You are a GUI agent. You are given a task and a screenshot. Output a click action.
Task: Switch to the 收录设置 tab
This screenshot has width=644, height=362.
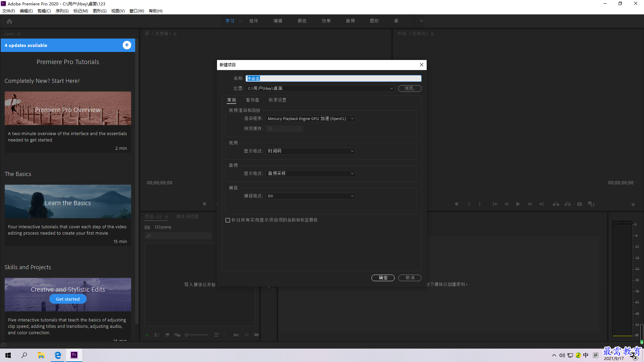click(x=277, y=100)
